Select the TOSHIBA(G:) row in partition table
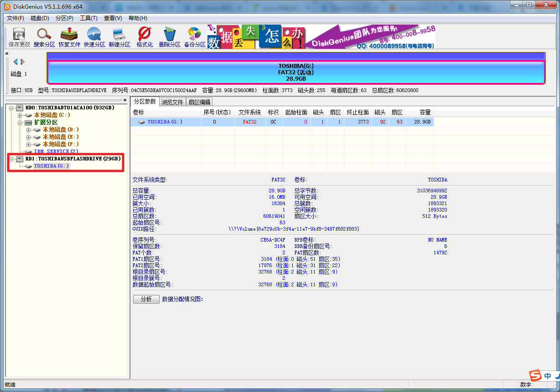 coord(282,122)
